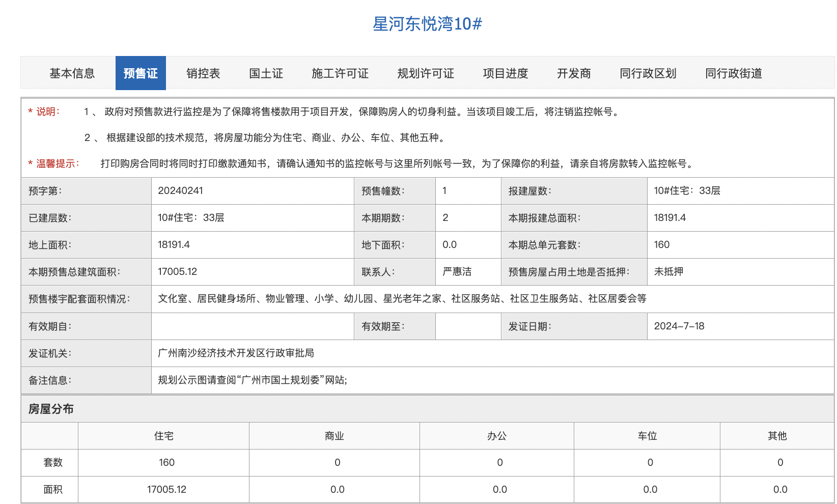This screenshot has width=837, height=504.
Task: Click the 有效期自 label
Action: point(50,326)
